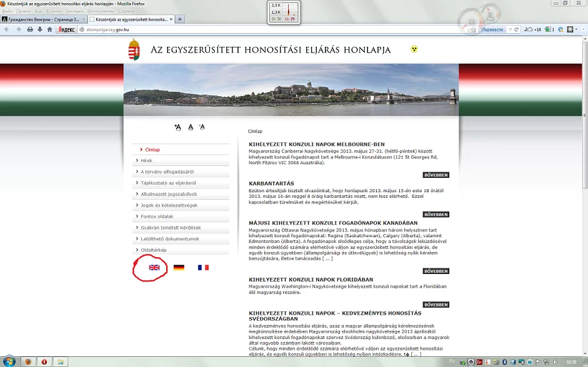This screenshot has width=588, height=367.
Task: Decrease font size with the A- icon
Action: point(201,127)
